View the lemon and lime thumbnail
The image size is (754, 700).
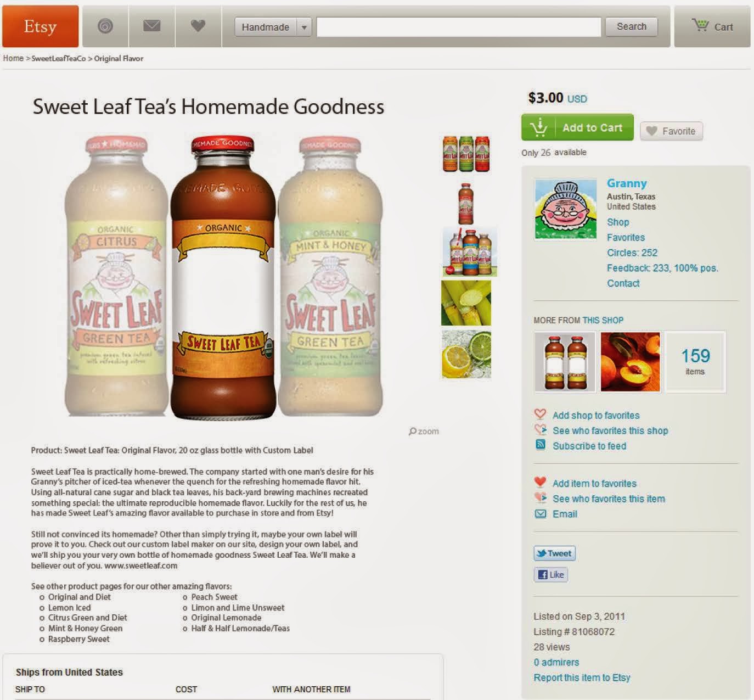[466, 354]
